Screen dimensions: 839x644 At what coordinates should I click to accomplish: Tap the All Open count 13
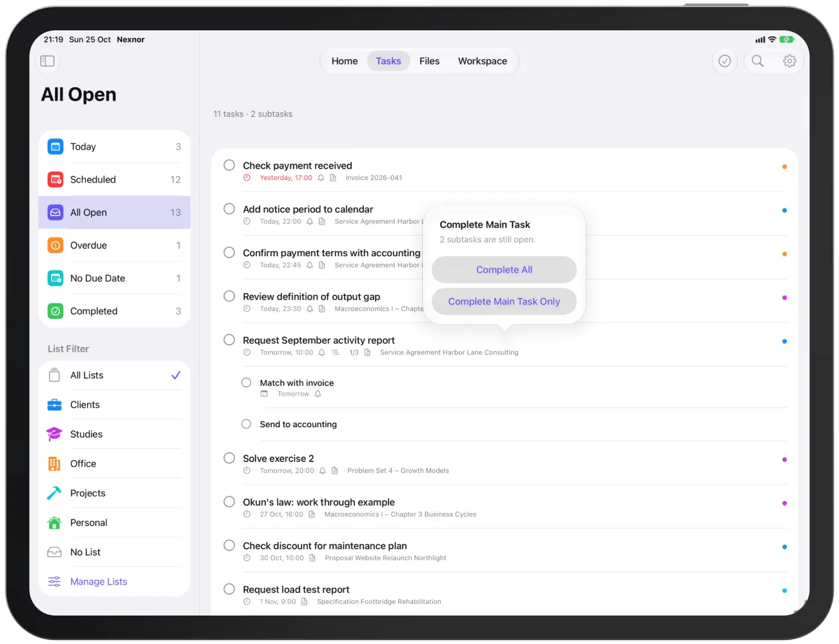[176, 212]
